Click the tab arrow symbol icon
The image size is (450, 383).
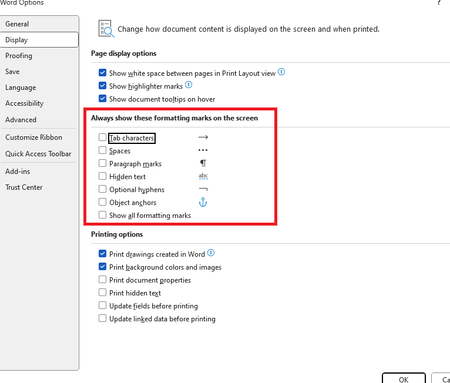[203, 137]
